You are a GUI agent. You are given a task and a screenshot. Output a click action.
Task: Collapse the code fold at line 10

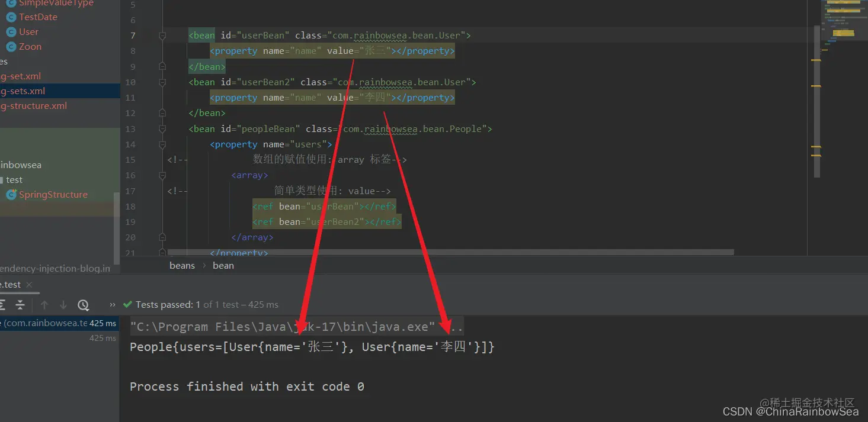coord(162,82)
